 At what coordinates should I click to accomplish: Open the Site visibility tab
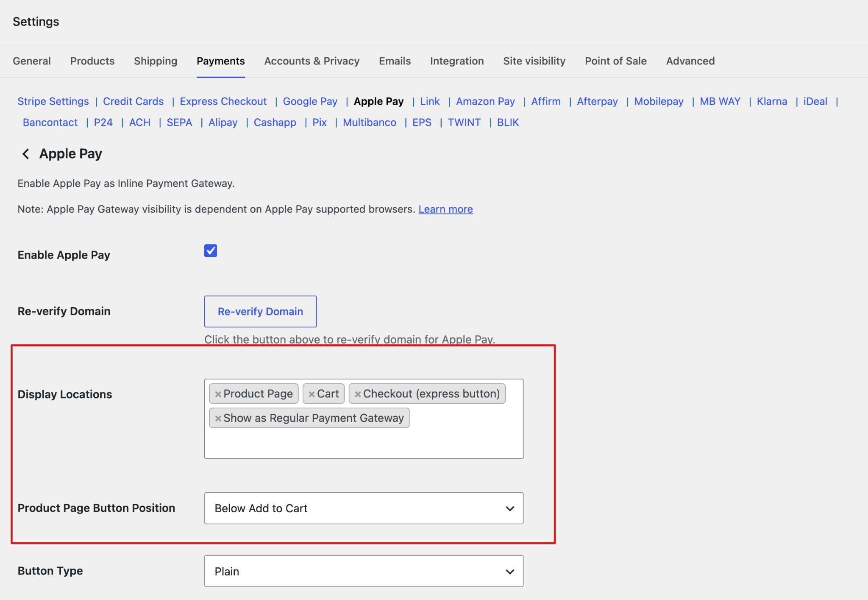pyautogui.click(x=534, y=61)
